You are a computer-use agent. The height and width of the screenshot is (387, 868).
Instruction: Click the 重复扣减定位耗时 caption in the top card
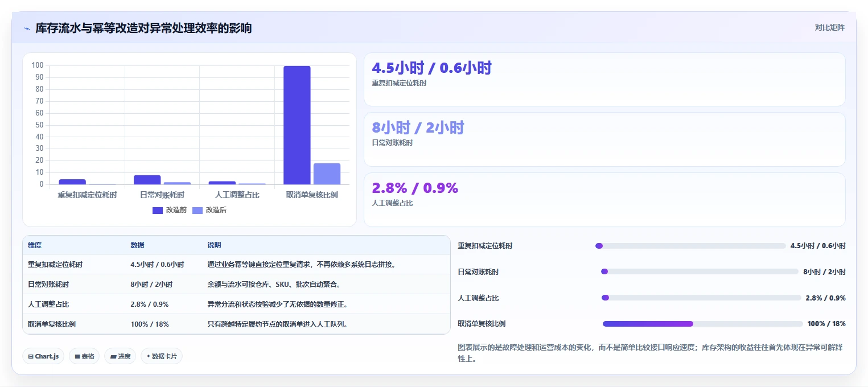(x=399, y=83)
